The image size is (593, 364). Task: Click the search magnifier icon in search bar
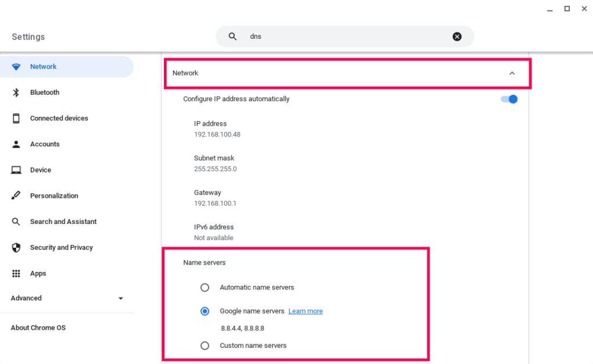(x=233, y=36)
